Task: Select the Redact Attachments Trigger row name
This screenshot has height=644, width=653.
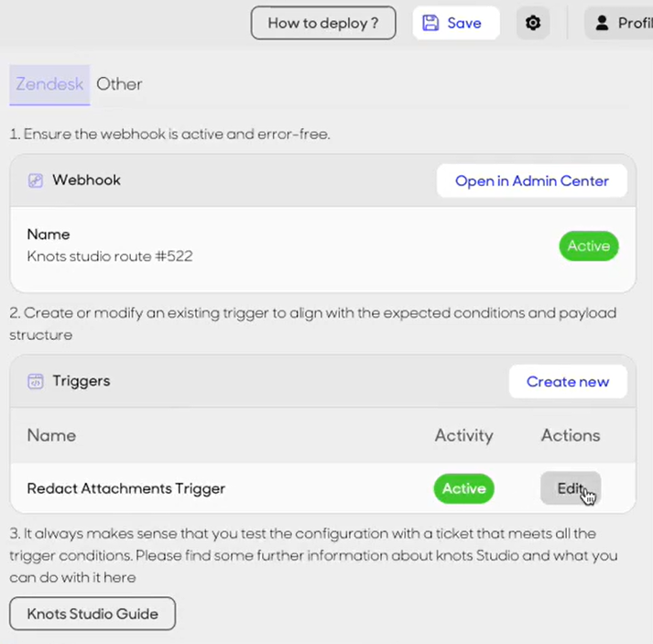Action: coord(126,488)
